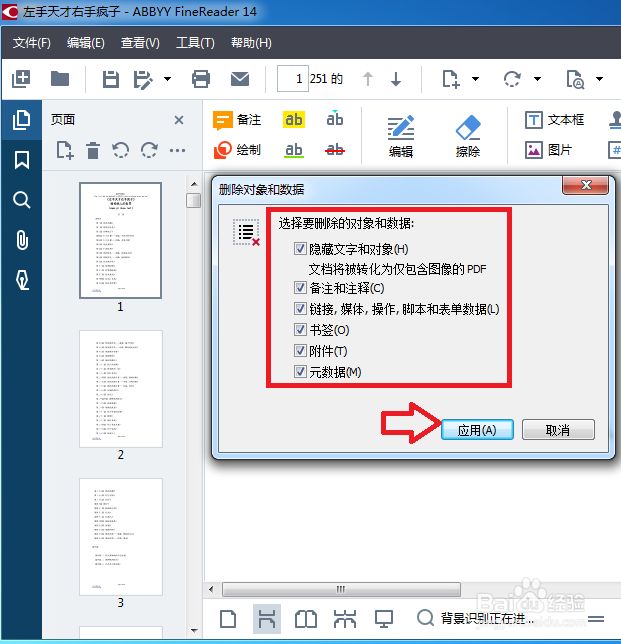Open the 帮助(H) menu
The width and height of the screenshot is (621, 644).
click(x=251, y=43)
